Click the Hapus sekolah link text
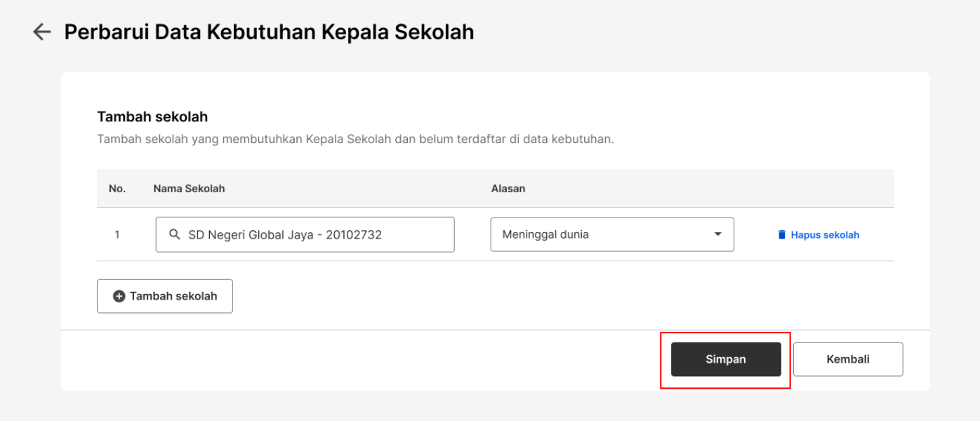This screenshot has height=421, width=980. click(x=825, y=235)
